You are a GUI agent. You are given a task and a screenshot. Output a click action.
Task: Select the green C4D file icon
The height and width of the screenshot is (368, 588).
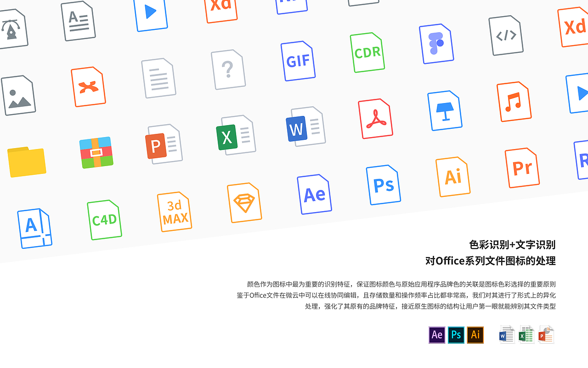[104, 220]
